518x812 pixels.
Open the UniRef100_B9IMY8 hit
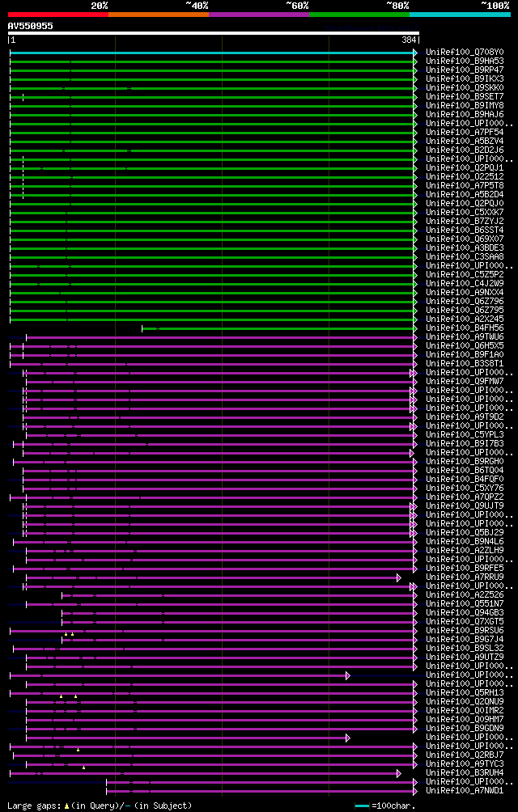click(465, 106)
